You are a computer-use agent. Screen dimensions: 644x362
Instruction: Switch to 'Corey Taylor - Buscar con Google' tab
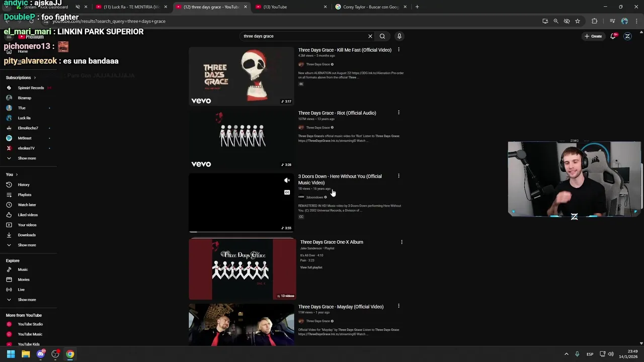click(370, 7)
